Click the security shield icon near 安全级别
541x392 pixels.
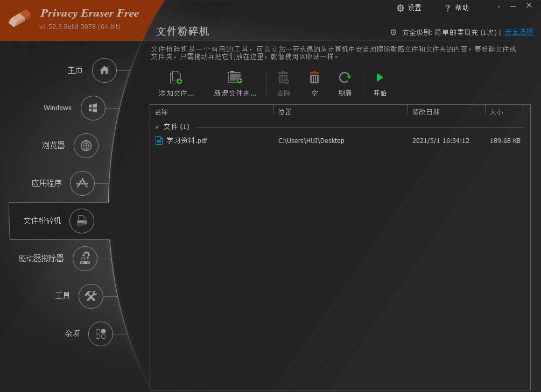tap(394, 32)
